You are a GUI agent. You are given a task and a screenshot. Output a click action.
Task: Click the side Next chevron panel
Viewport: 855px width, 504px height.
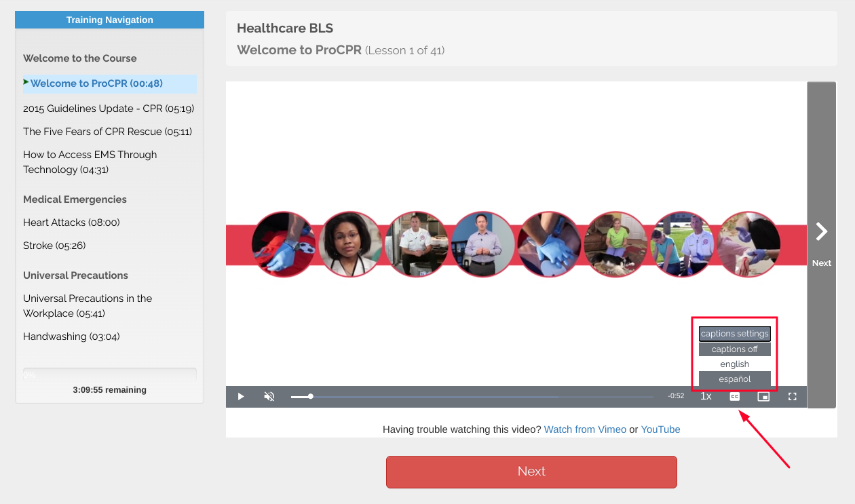(822, 245)
